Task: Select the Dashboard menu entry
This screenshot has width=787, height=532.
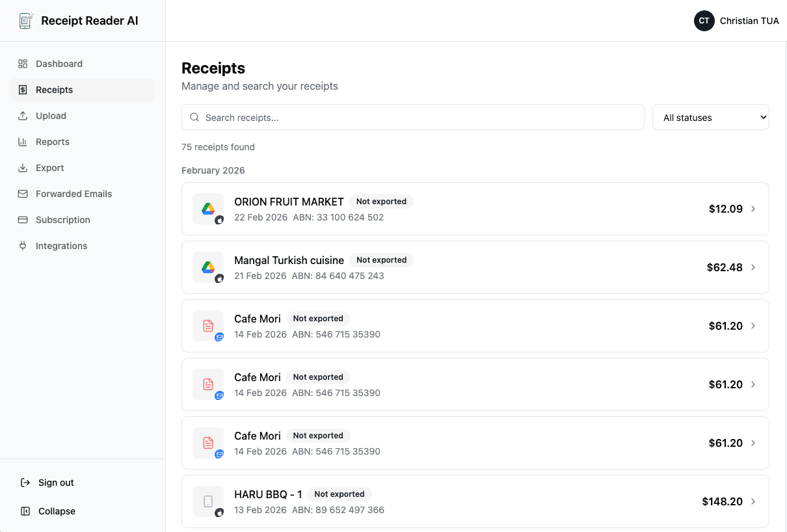Action: click(x=59, y=63)
